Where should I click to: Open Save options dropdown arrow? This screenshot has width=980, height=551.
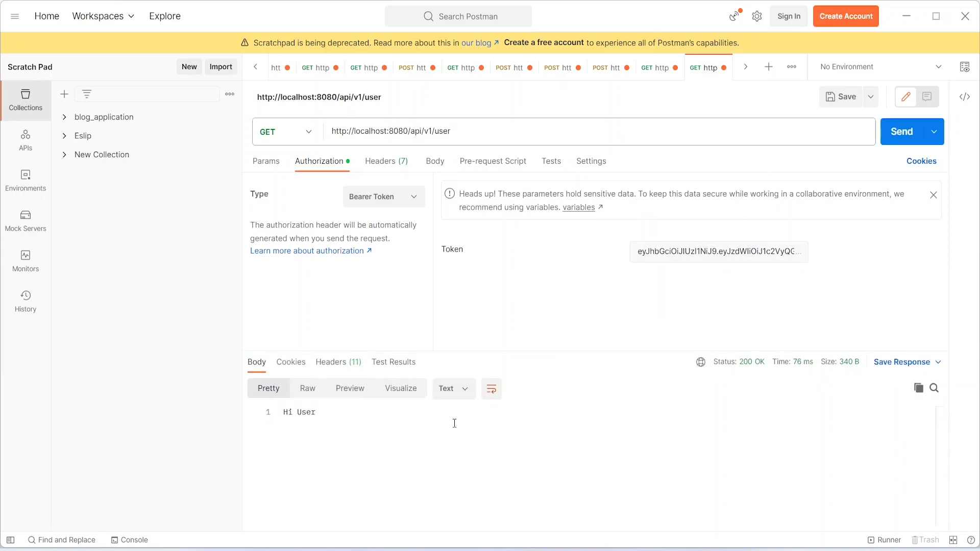tap(871, 97)
